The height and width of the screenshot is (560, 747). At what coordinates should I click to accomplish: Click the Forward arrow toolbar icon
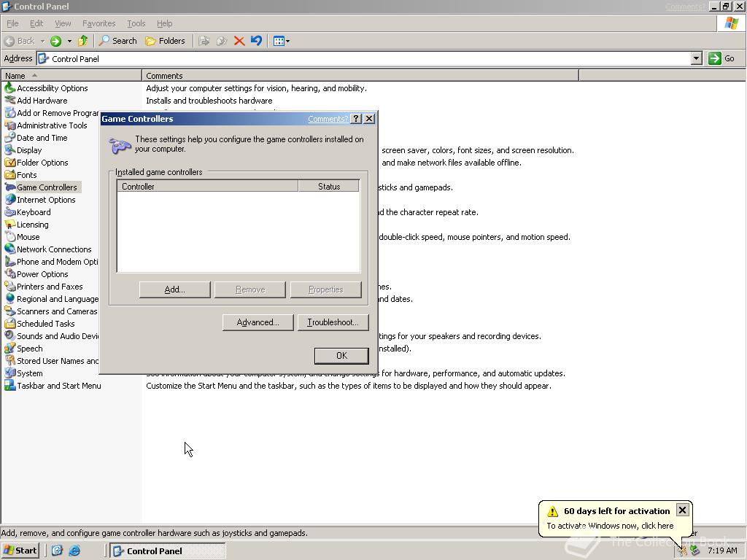55,41
